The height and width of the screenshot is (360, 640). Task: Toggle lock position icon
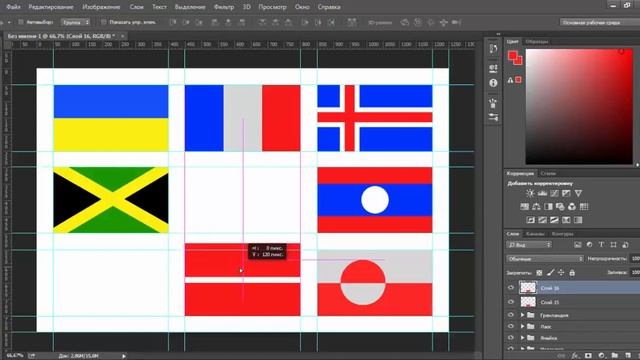coord(561,273)
